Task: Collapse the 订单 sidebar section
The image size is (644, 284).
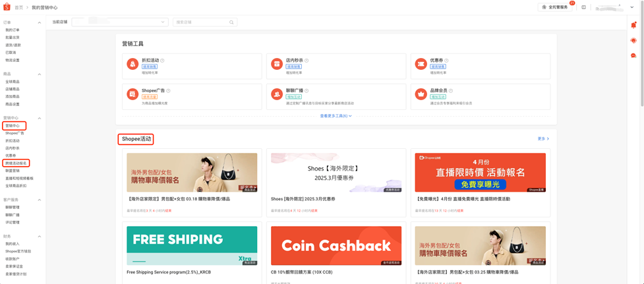Action: (x=40, y=22)
